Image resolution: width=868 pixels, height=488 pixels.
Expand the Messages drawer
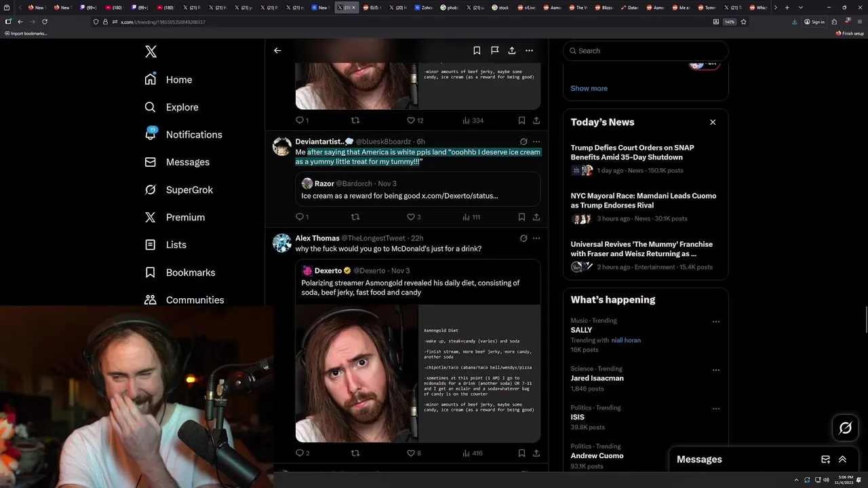(843, 460)
